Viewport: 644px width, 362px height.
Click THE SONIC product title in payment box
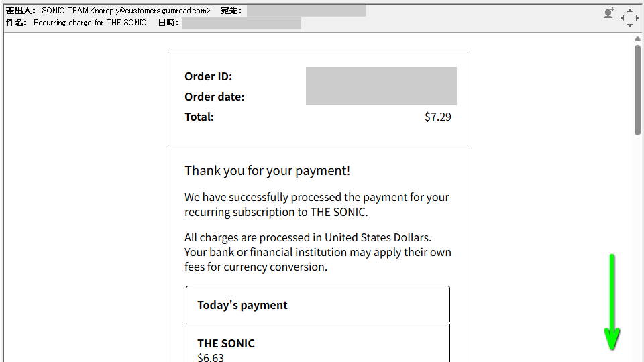click(x=226, y=343)
